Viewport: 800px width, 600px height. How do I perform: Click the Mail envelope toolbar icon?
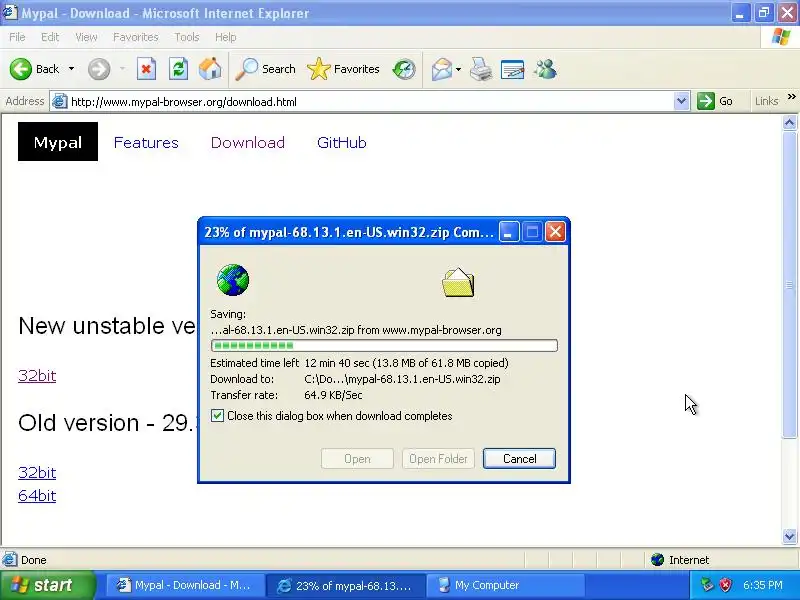441,69
